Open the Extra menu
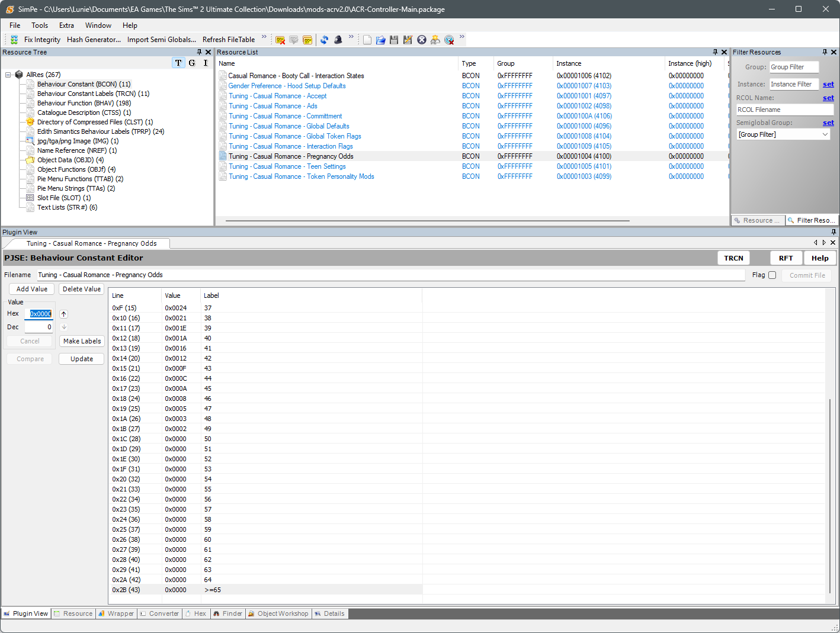 click(66, 25)
